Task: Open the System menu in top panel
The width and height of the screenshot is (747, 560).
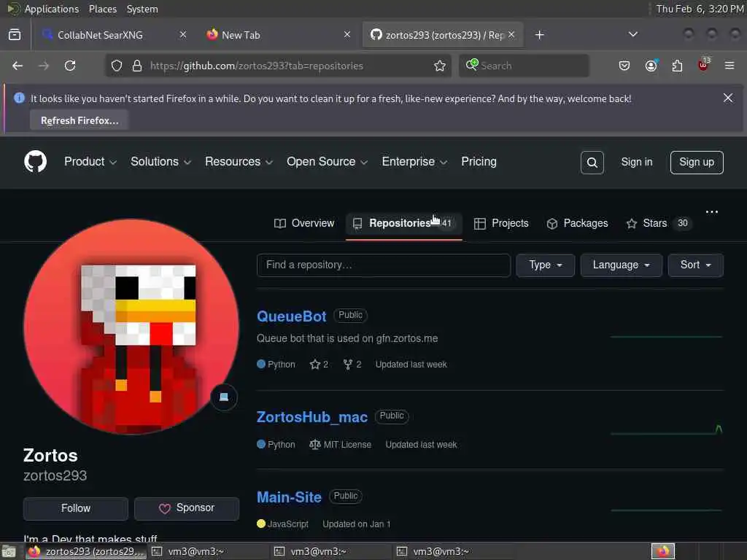Action: pos(142,9)
